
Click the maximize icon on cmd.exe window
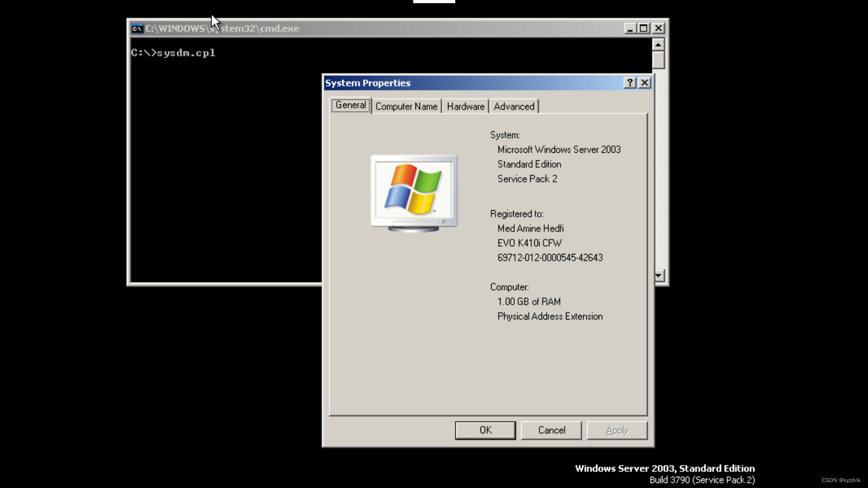click(644, 28)
